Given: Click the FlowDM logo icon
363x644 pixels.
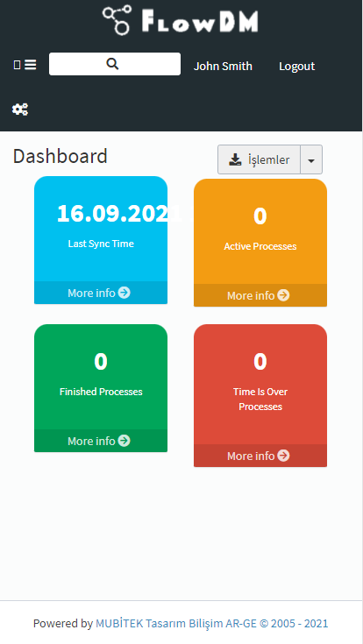Looking at the screenshot, I should 117,19.
